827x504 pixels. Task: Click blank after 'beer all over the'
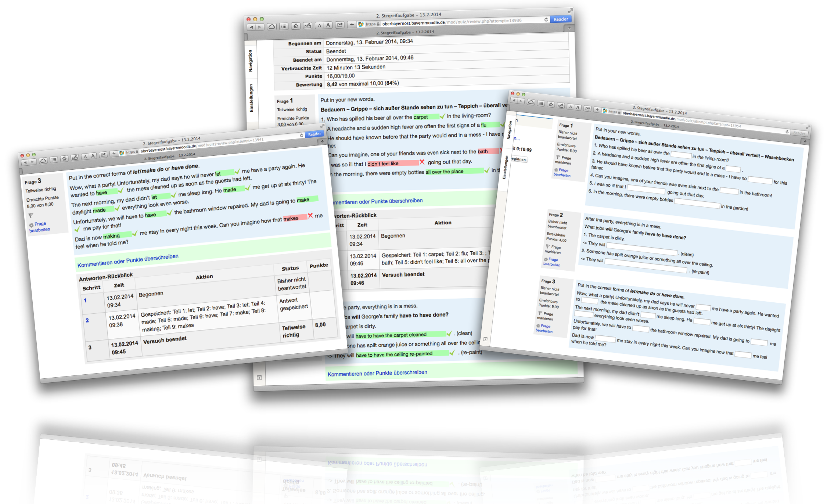tap(681, 155)
